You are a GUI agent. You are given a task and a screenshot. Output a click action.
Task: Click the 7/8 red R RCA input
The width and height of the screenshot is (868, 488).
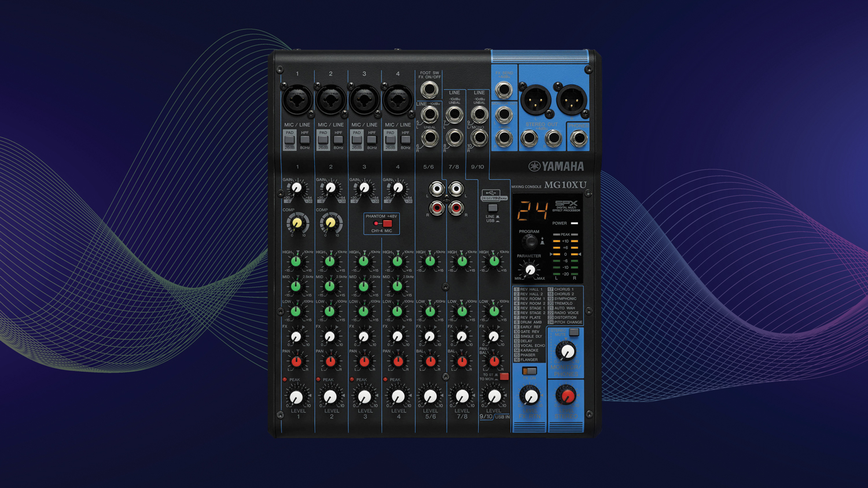[x=457, y=208]
